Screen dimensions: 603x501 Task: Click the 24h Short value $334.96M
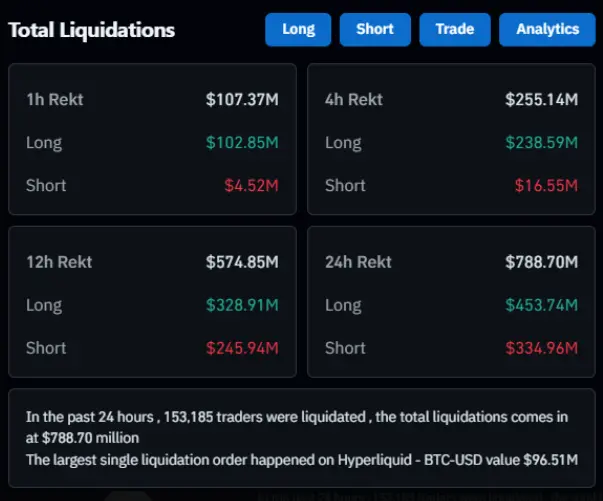click(541, 348)
